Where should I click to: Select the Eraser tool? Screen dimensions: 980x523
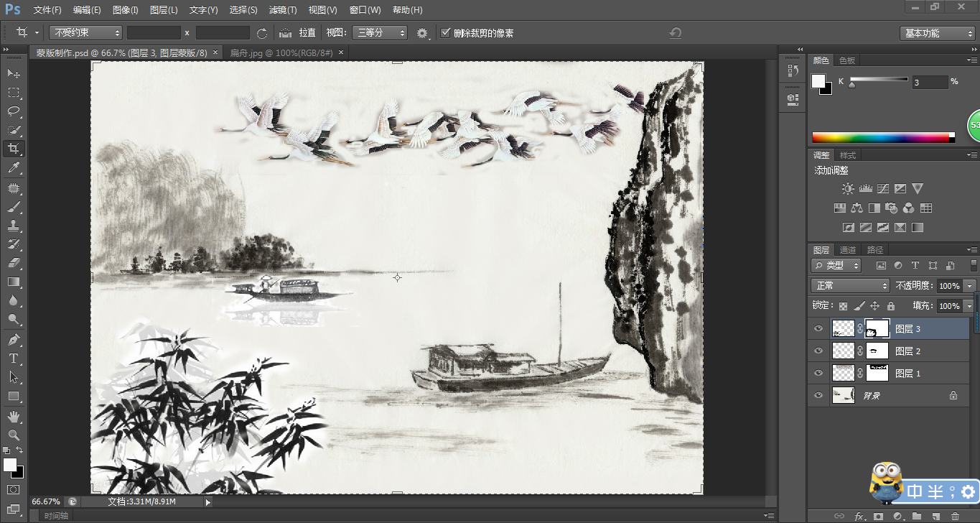point(14,263)
